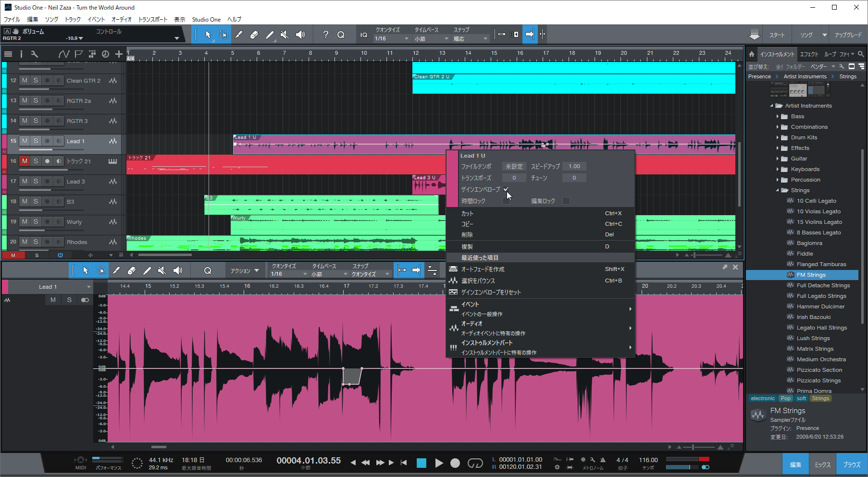
Task: Open the オーディオ menu in menu bar
Action: (121, 20)
